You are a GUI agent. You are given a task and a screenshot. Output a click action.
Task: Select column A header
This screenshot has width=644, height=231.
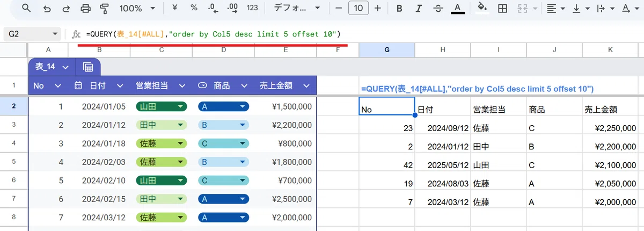pos(48,50)
